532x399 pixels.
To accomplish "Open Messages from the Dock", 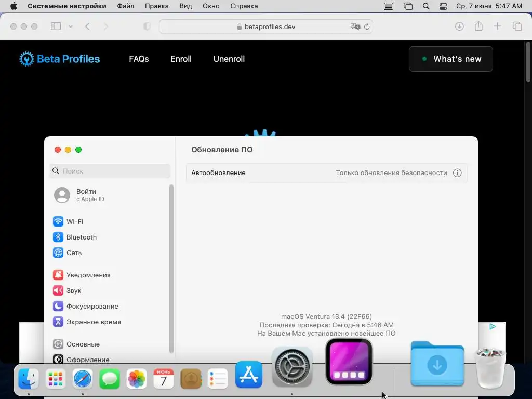I will click(110, 378).
